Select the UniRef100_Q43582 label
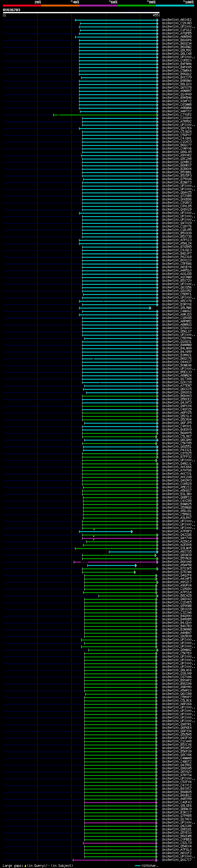 pyautogui.click(x=177, y=765)
